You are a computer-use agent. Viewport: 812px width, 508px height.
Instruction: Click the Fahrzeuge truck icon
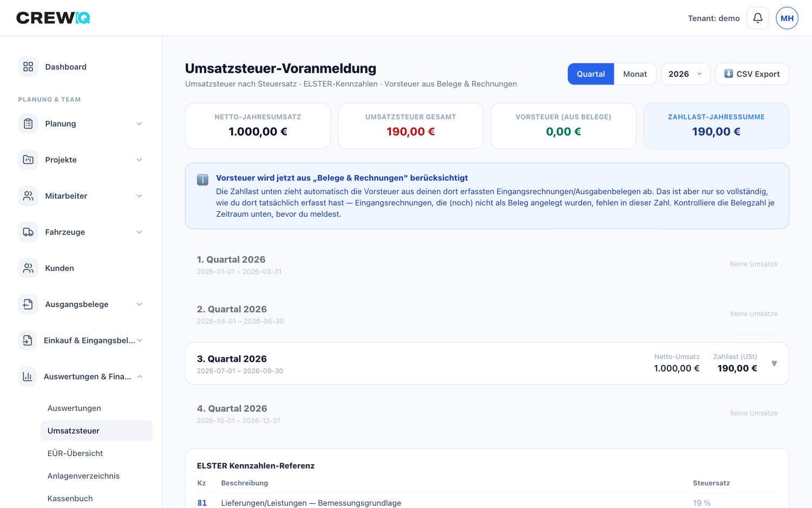click(x=28, y=232)
